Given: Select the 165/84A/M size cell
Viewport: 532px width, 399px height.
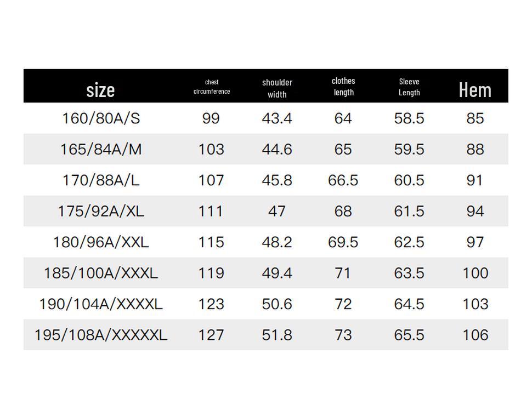Looking at the screenshot, I should click(x=101, y=149).
